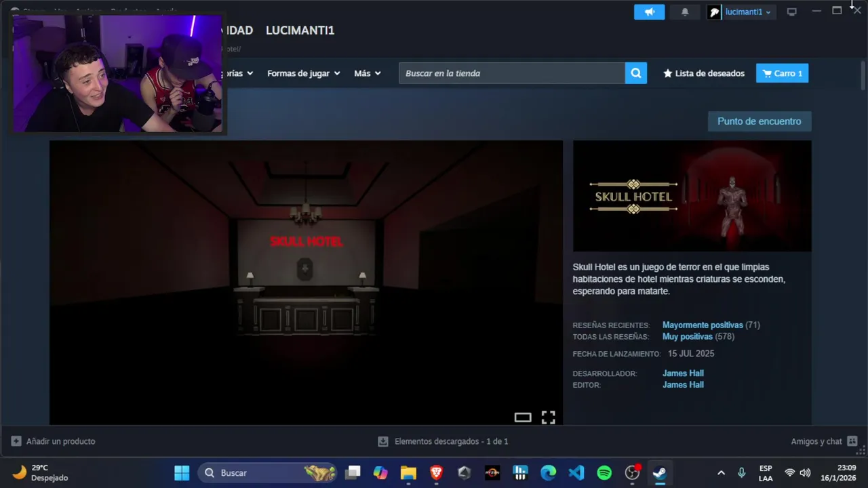The image size is (868, 488).
Task: Click the taskbar Buscar search box
Action: [x=269, y=473]
